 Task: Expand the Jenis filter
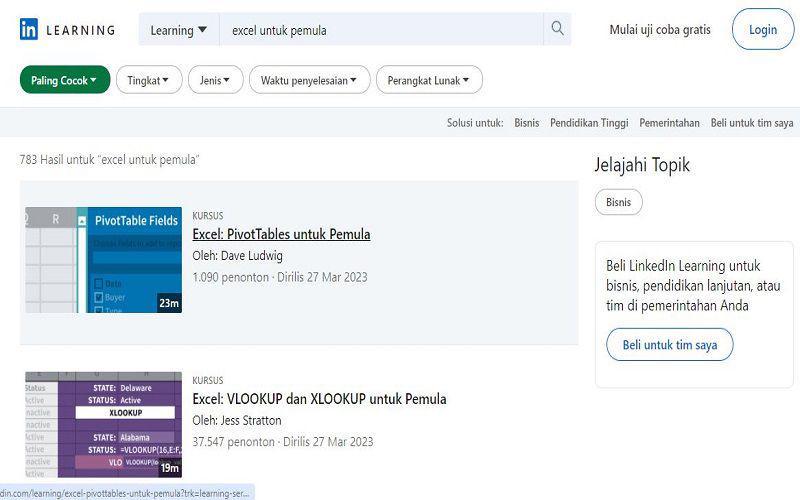point(215,80)
